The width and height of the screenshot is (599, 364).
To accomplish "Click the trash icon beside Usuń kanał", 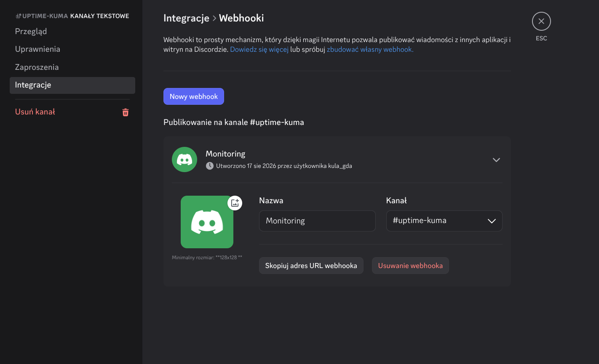I will click(x=126, y=112).
